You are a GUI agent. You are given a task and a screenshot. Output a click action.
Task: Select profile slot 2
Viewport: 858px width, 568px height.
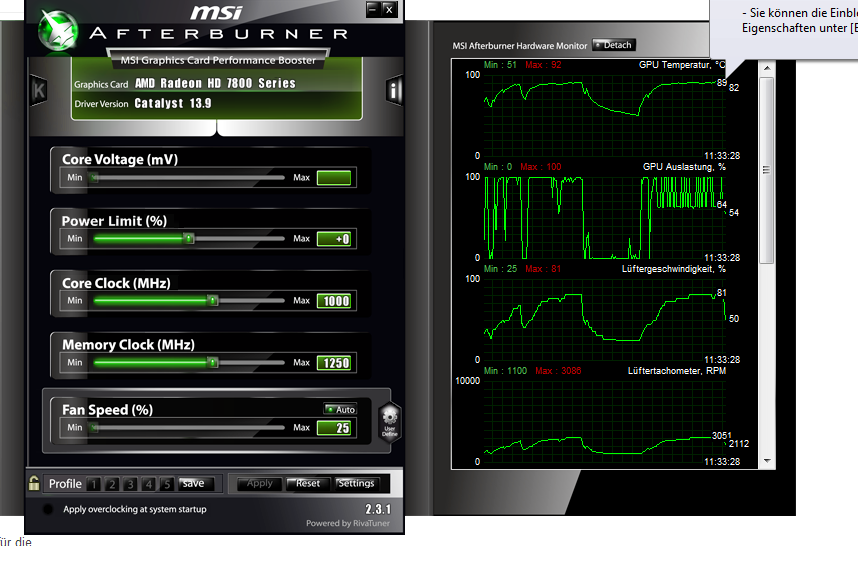click(112, 484)
